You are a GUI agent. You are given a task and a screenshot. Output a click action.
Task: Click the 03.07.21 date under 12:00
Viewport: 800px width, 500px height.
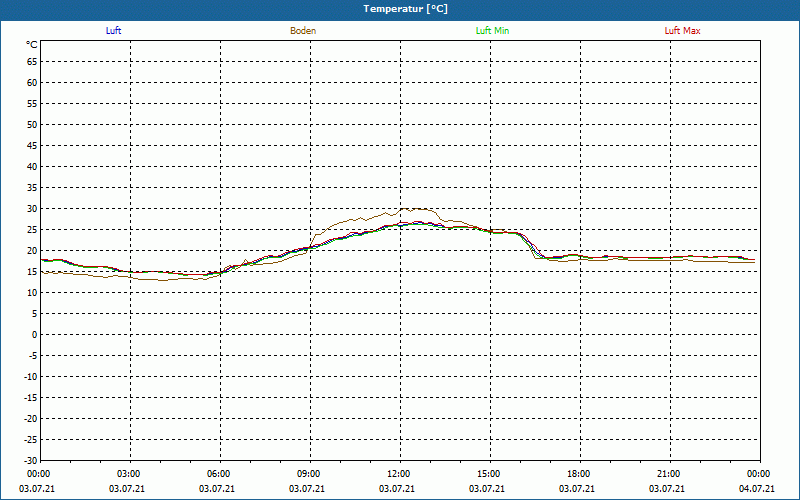pos(396,489)
